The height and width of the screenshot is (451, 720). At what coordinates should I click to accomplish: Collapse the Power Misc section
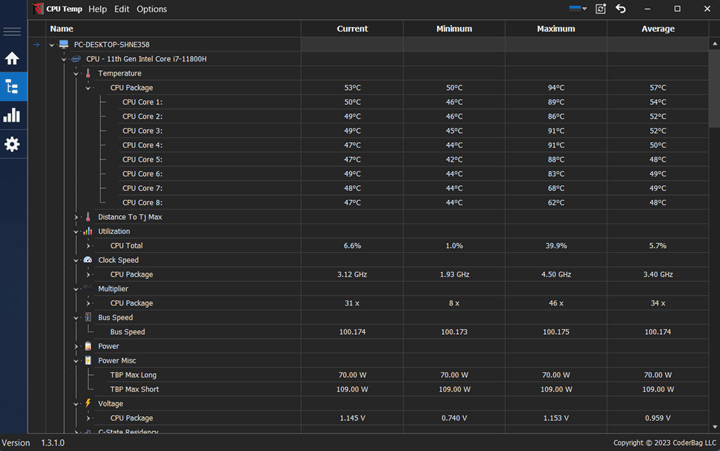point(76,361)
